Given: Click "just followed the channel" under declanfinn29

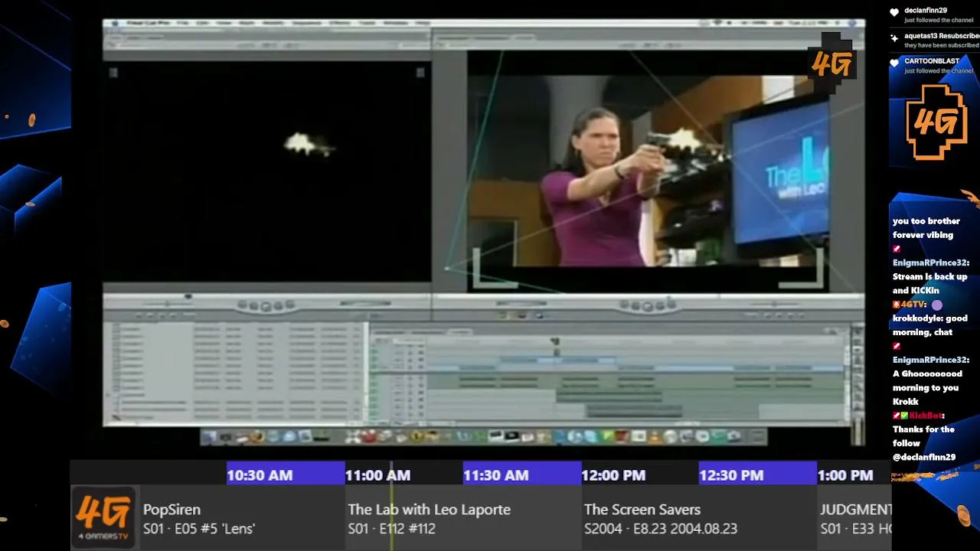Looking at the screenshot, I should [x=939, y=21].
